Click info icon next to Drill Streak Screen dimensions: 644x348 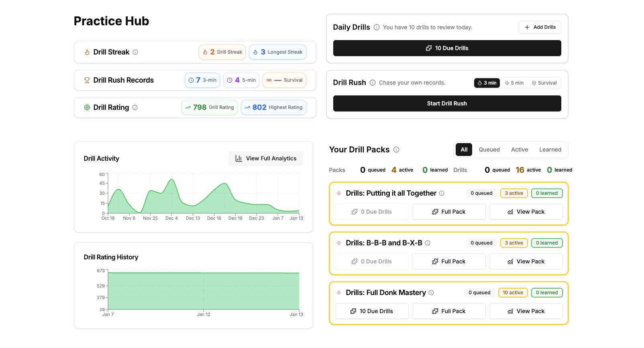[x=135, y=52]
